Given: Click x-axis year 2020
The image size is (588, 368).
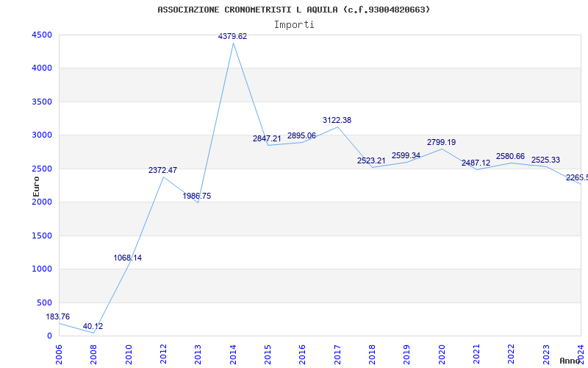Looking at the screenshot, I should pos(442,355).
